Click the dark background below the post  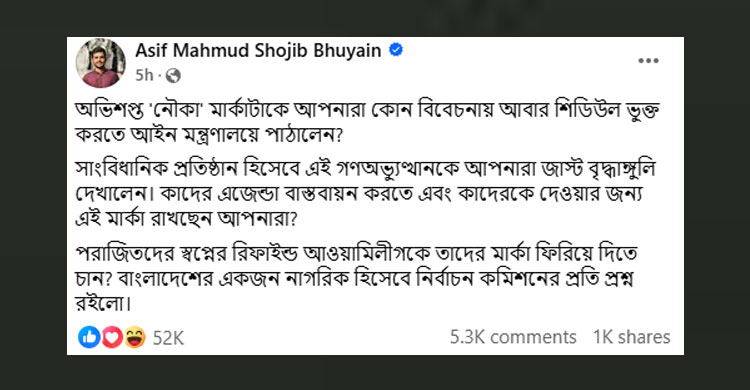[x=375, y=373]
